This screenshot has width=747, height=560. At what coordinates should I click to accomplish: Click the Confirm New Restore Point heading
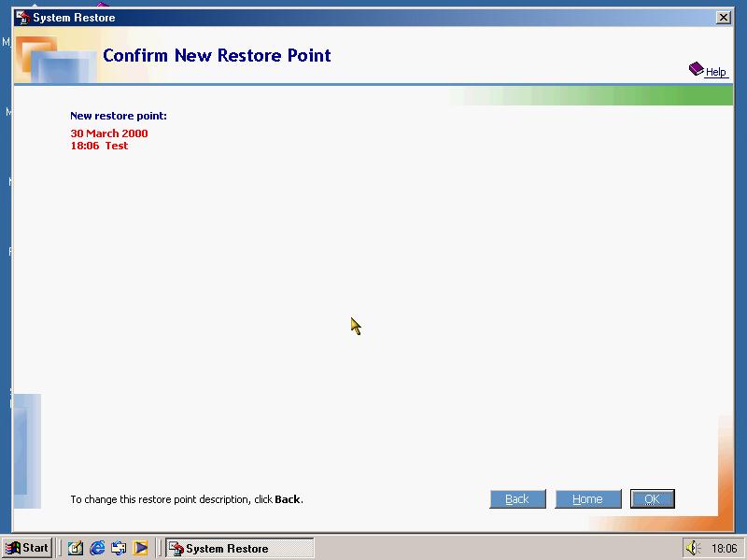click(217, 55)
